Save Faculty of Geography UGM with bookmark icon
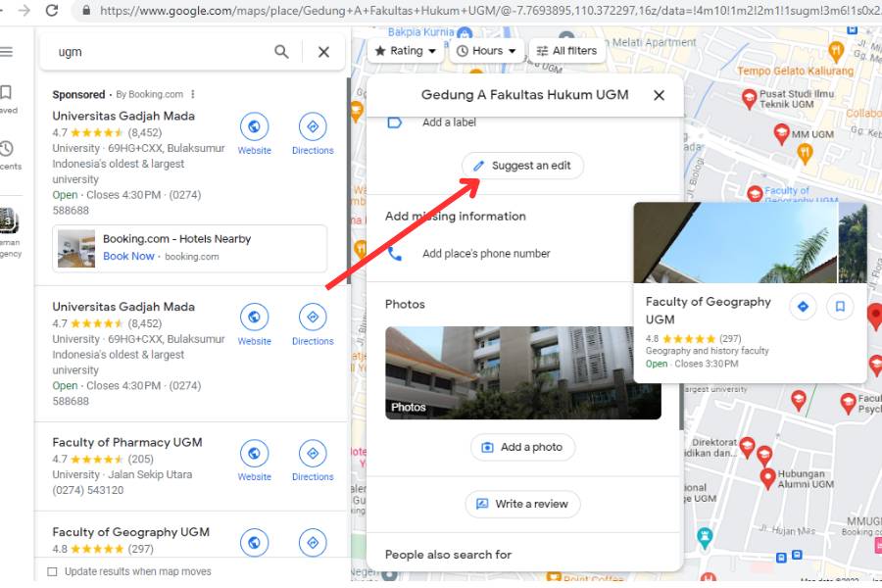This screenshot has width=882, height=588. click(840, 307)
